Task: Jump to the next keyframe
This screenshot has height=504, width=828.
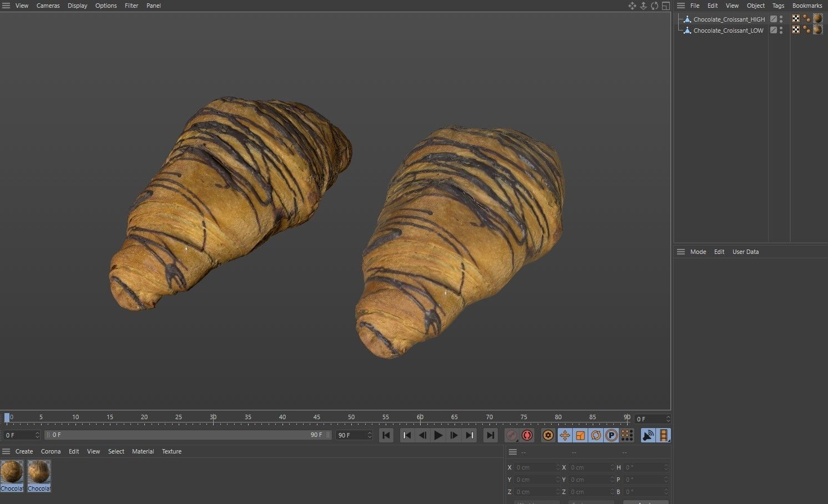Action: [x=469, y=435]
